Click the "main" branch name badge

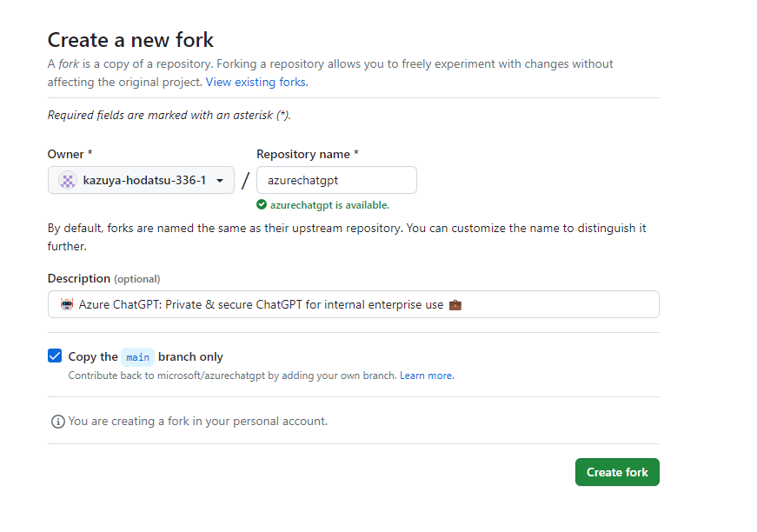coord(137,356)
